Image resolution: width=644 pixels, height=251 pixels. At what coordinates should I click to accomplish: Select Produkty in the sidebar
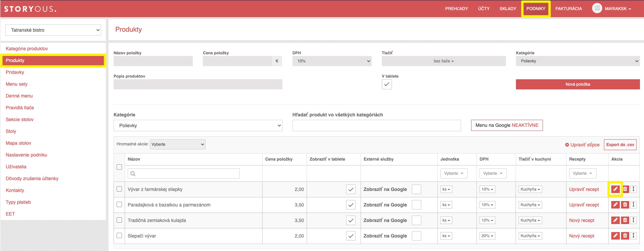coord(53,60)
